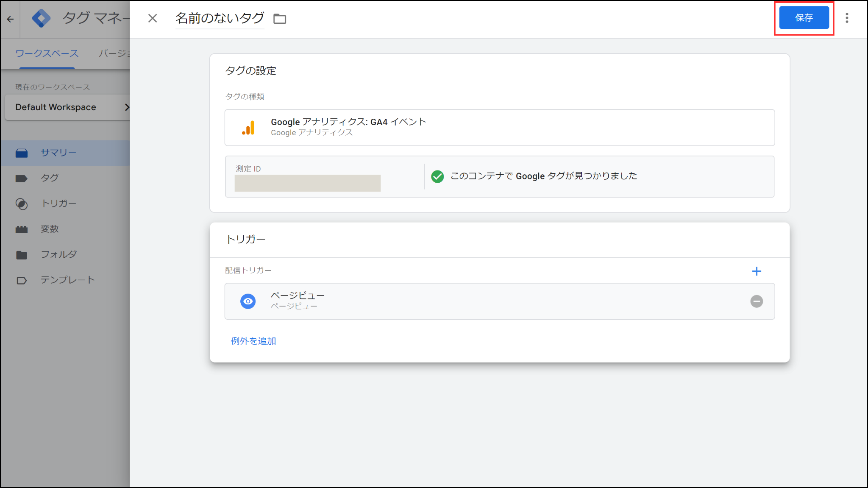The height and width of the screenshot is (488, 868).
Task: Click the back arrow in Tag Manager header
Action: coord(10,19)
